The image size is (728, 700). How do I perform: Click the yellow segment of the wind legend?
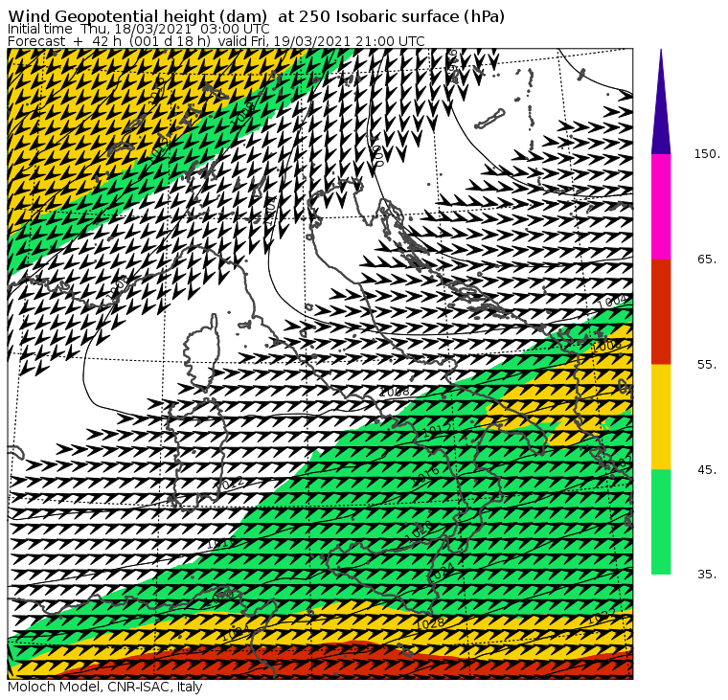pos(661,417)
